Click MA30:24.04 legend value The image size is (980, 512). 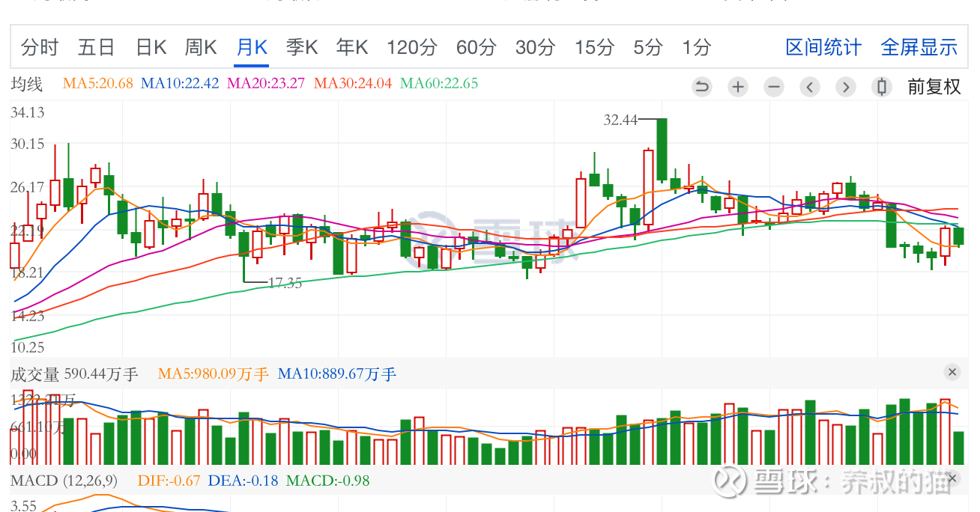click(353, 83)
